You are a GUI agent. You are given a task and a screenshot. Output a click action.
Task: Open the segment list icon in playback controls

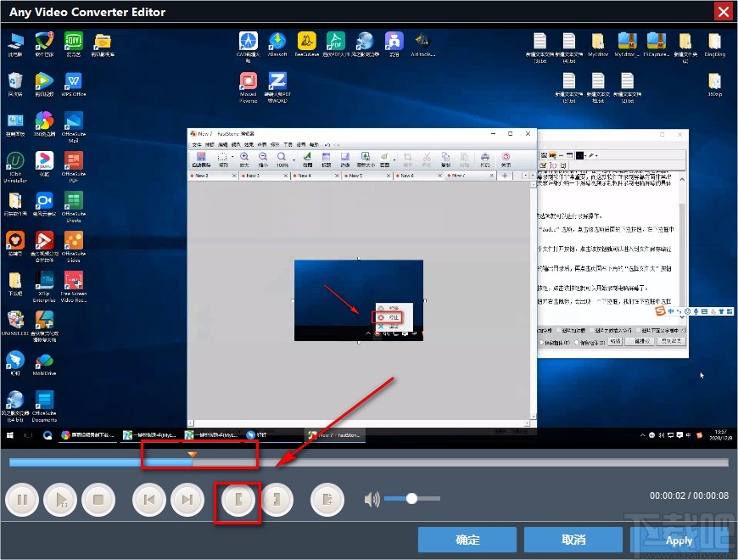(x=327, y=499)
